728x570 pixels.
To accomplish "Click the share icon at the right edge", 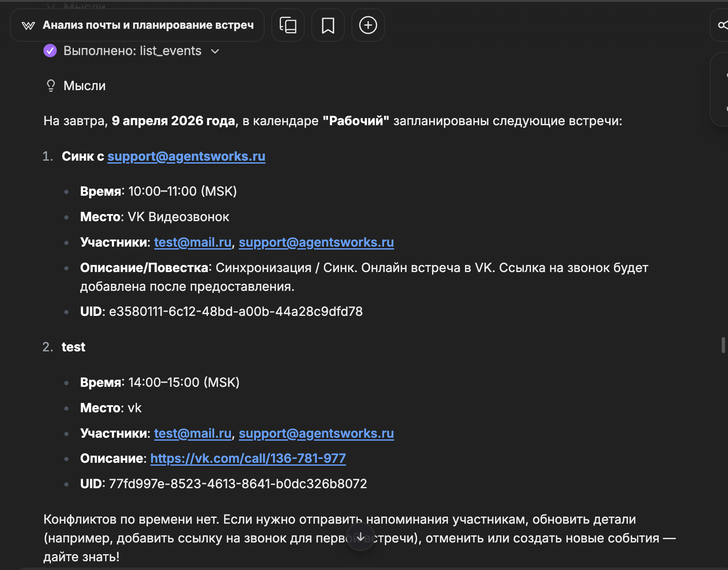I will point(722,25).
